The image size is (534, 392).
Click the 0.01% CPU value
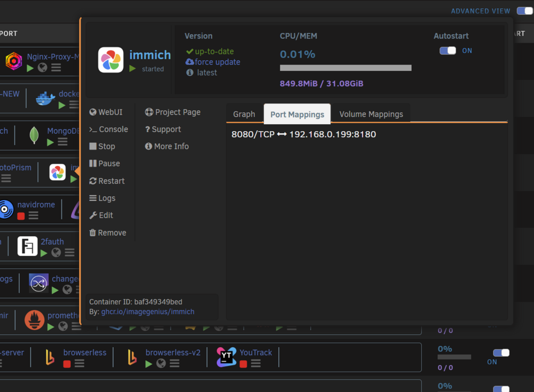pyautogui.click(x=297, y=54)
